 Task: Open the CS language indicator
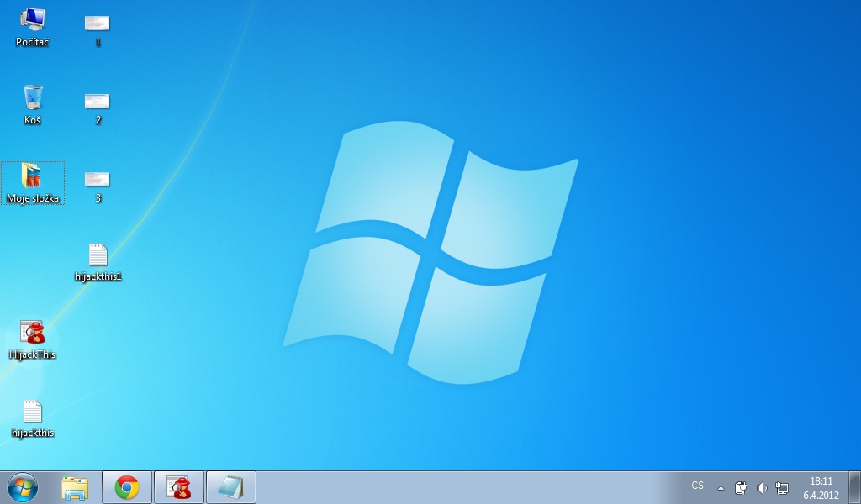pyautogui.click(x=697, y=486)
